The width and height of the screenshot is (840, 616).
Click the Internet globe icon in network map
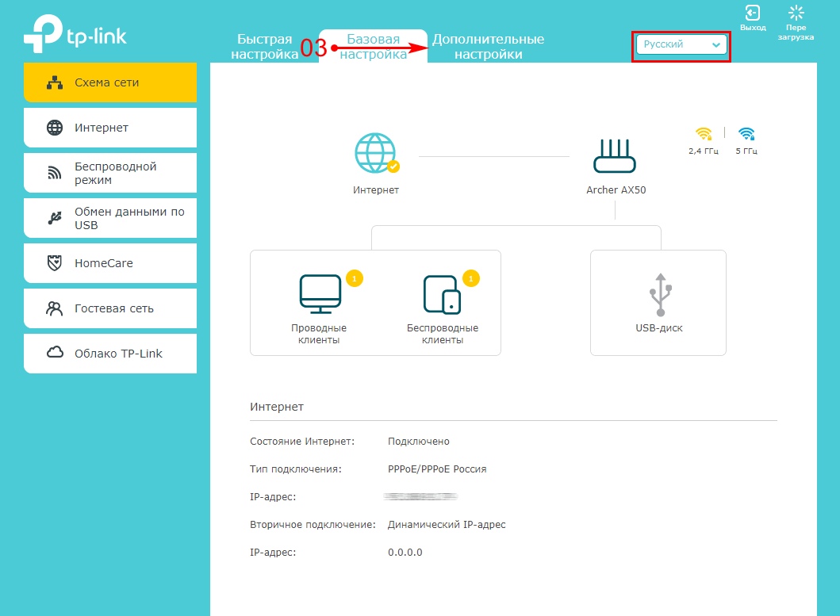pos(376,154)
